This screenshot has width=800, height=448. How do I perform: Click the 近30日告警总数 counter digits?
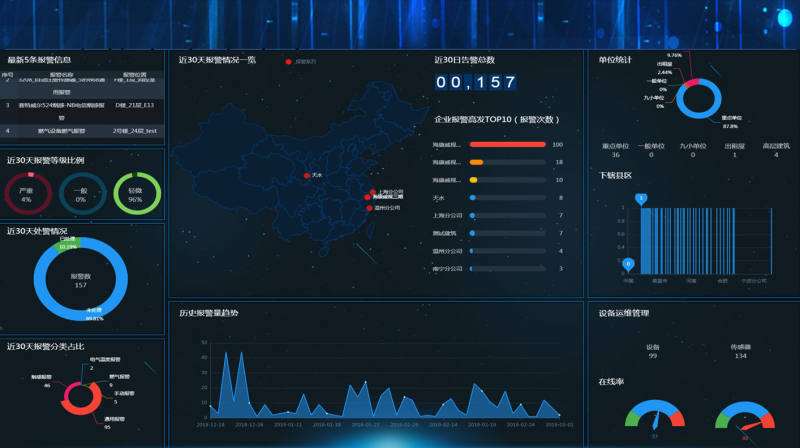click(x=476, y=83)
